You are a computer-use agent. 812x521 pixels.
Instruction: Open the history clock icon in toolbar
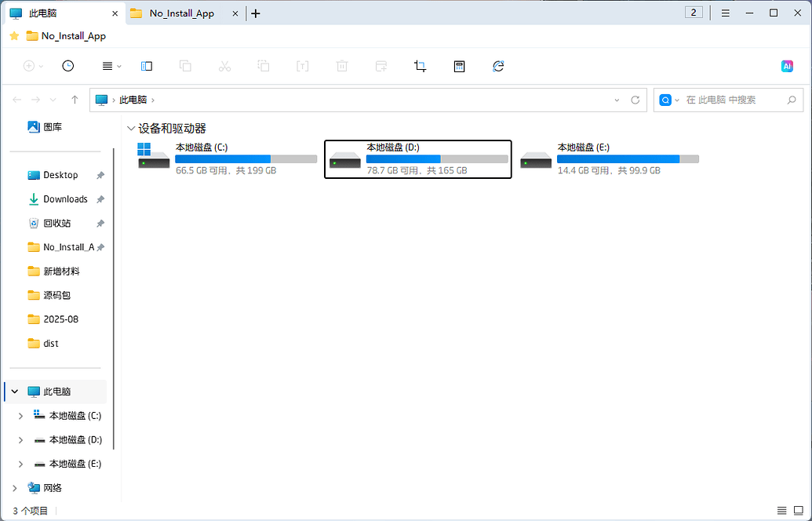click(x=68, y=67)
